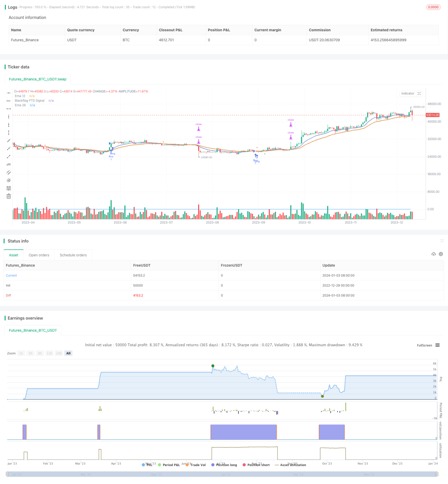Select the vertical segment drawing tool
This screenshot has width=448, height=484.
click(9, 132)
